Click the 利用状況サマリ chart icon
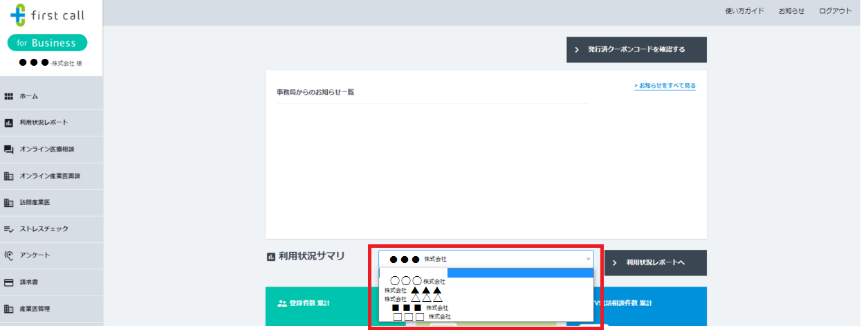 (270, 257)
